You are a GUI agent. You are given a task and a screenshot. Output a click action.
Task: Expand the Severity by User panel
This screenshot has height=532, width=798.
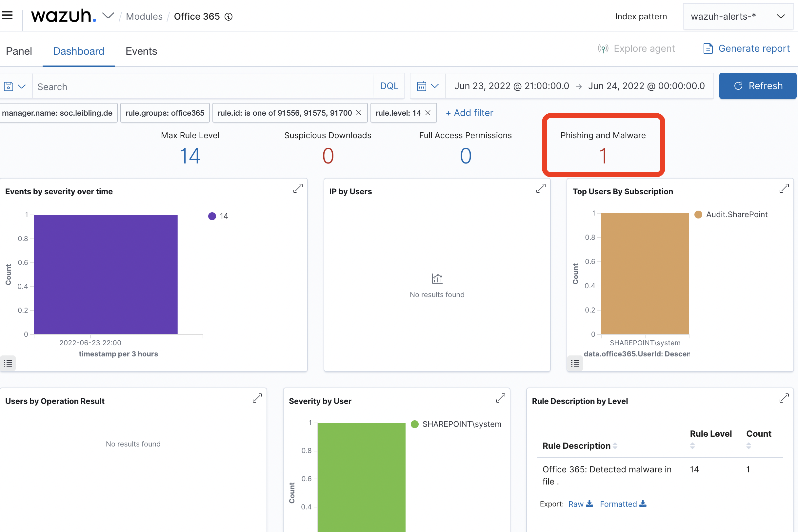pyautogui.click(x=501, y=398)
